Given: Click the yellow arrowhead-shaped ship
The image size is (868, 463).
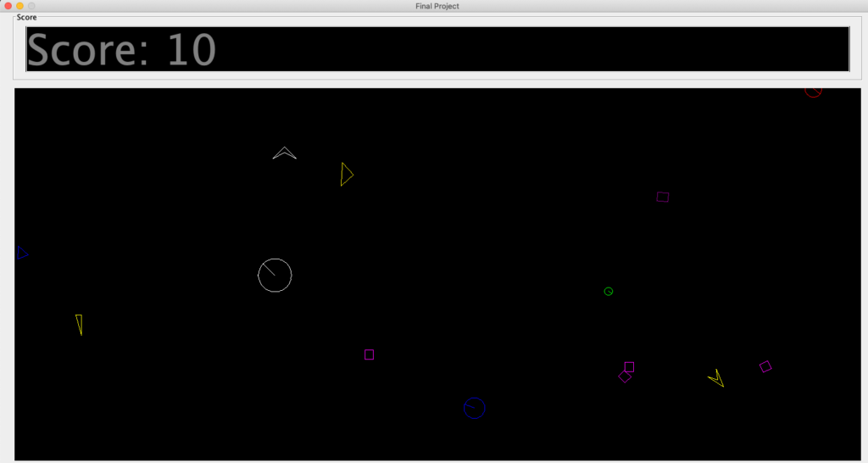Looking at the screenshot, I should (716, 377).
